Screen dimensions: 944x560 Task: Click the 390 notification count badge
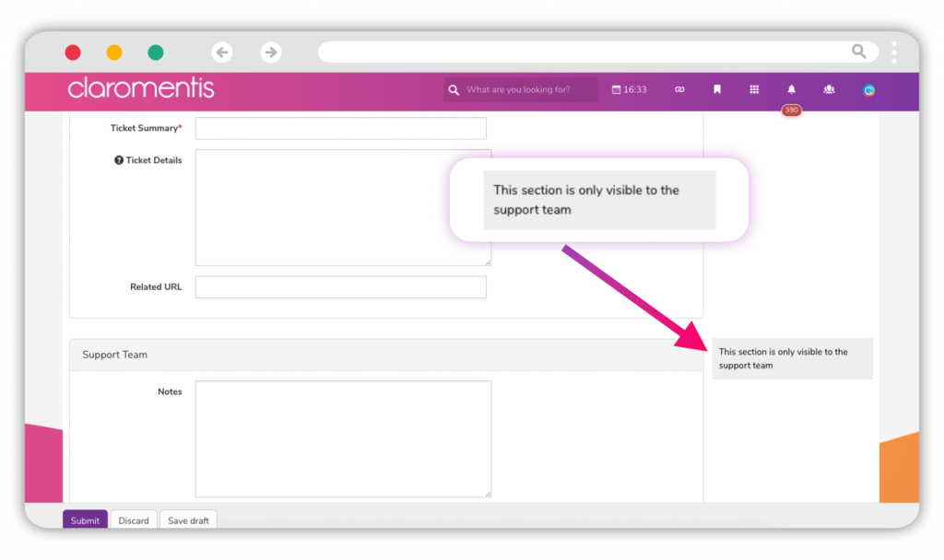pos(791,110)
